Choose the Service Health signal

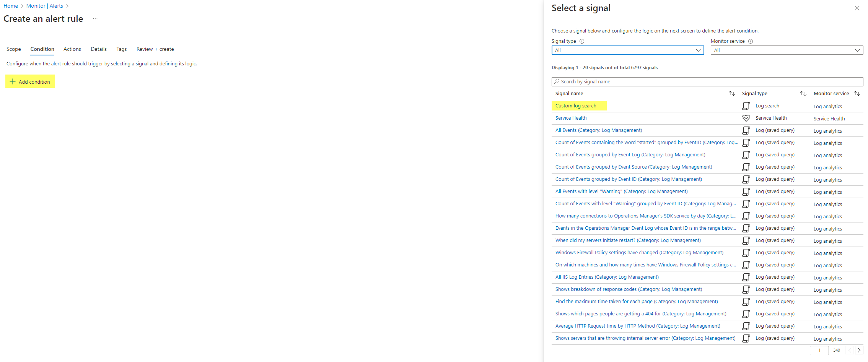click(x=571, y=118)
